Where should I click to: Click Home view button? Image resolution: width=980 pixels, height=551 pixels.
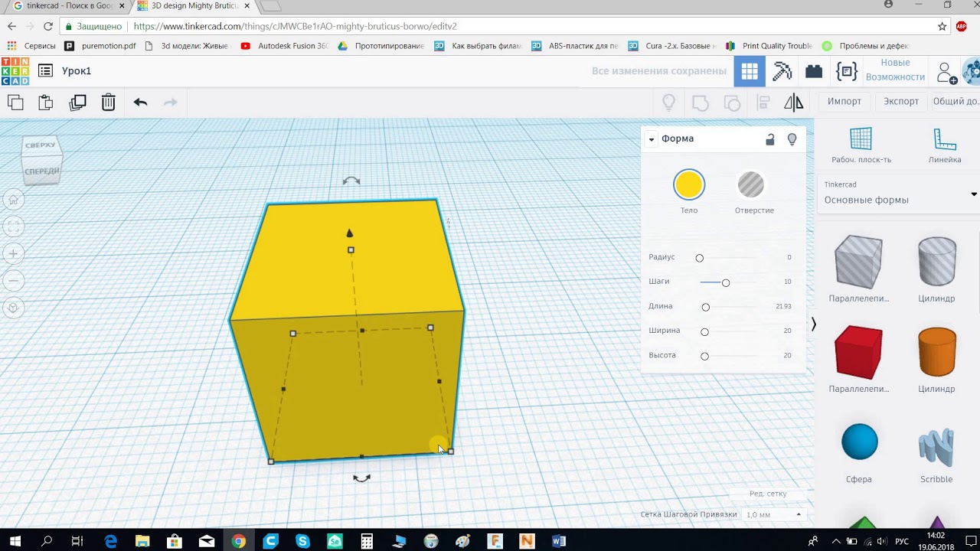click(13, 201)
